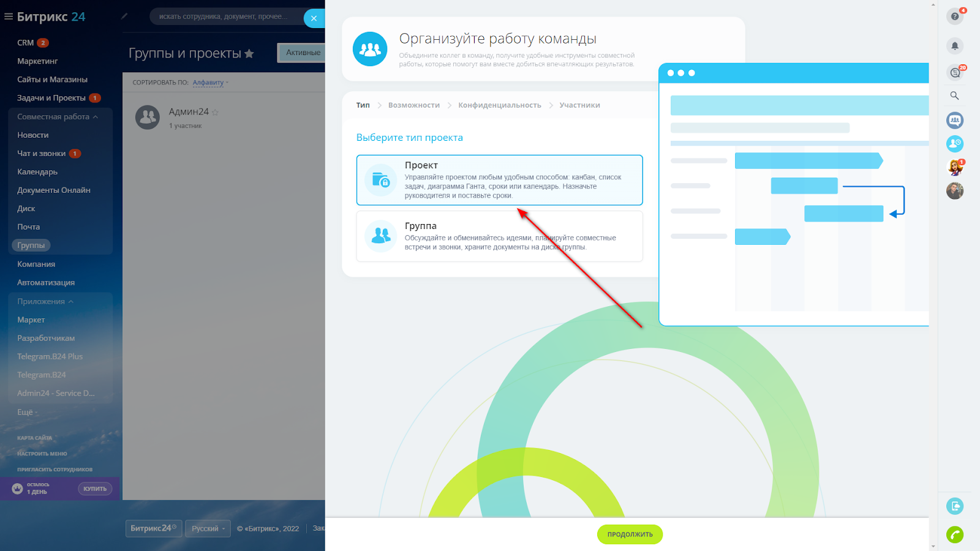This screenshot has width=980, height=551.
Task: Open the man photo avatar chat
Action: click(x=955, y=191)
